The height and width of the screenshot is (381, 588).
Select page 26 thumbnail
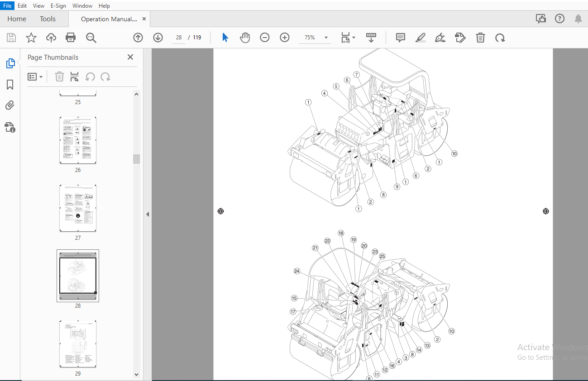[78, 140]
